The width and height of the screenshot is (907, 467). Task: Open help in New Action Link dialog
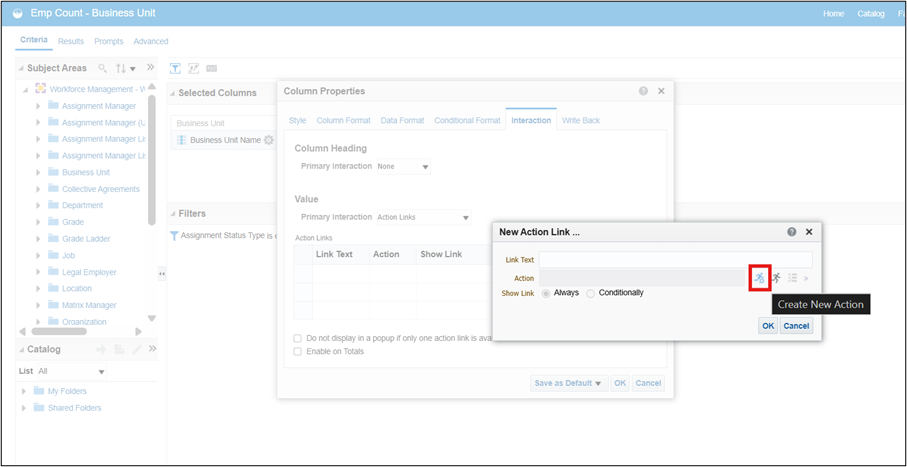click(792, 231)
